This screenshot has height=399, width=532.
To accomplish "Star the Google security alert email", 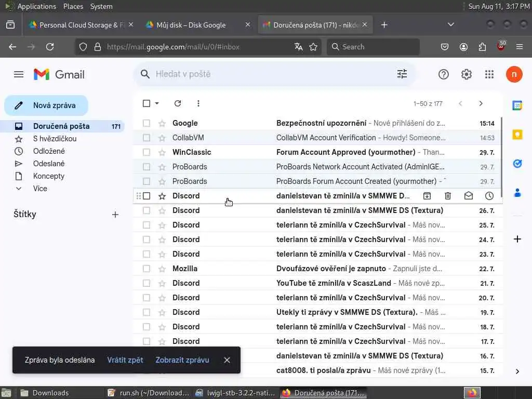I will 162,123.
